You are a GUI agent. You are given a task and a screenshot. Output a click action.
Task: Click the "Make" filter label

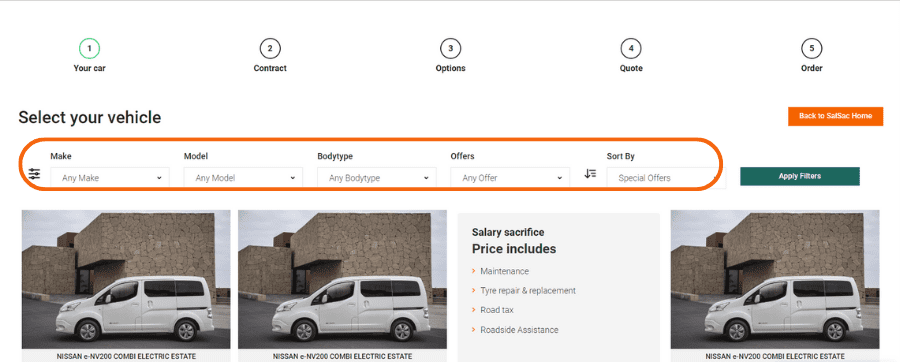point(61,156)
